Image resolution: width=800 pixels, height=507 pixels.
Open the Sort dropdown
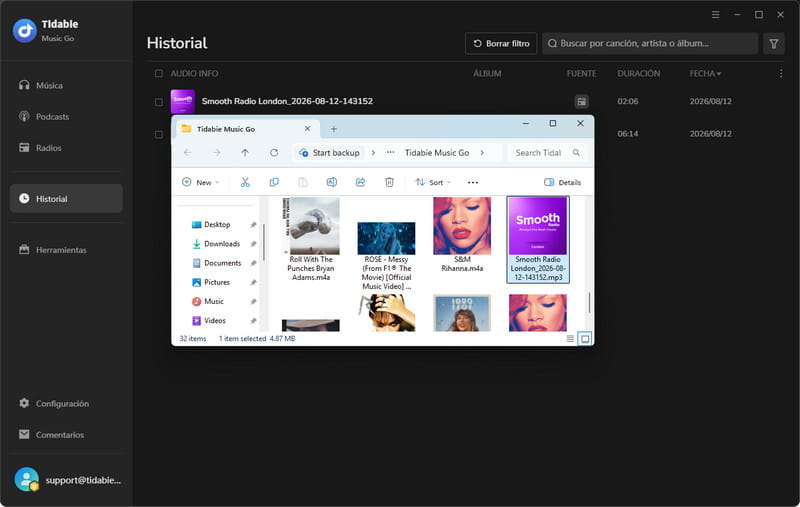click(433, 182)
